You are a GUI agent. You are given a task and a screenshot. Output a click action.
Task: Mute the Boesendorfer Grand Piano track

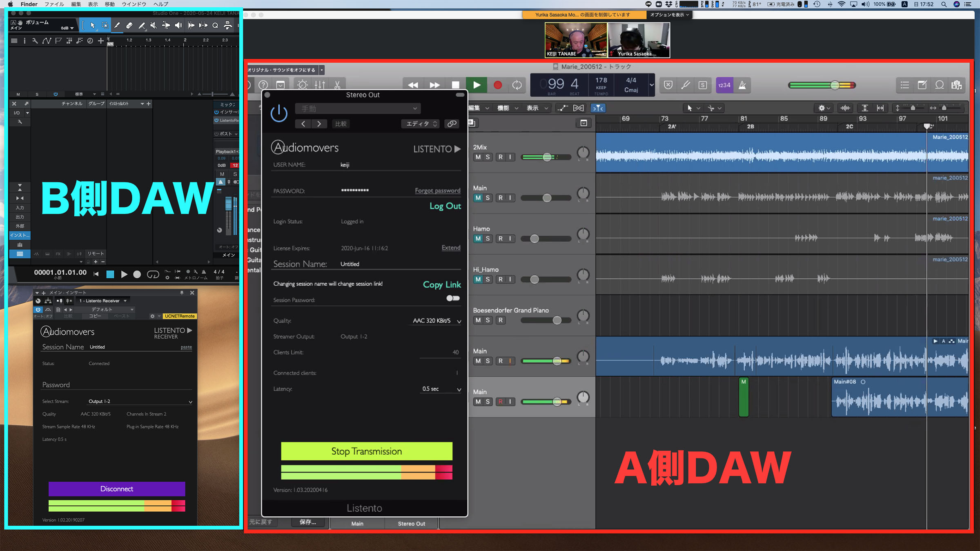(x=478, y=320)
